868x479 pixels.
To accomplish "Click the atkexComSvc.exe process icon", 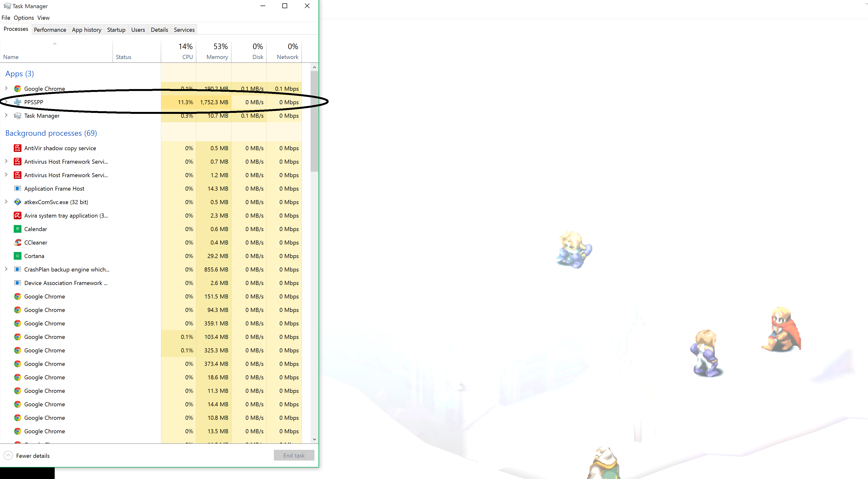I will [18, 202].
